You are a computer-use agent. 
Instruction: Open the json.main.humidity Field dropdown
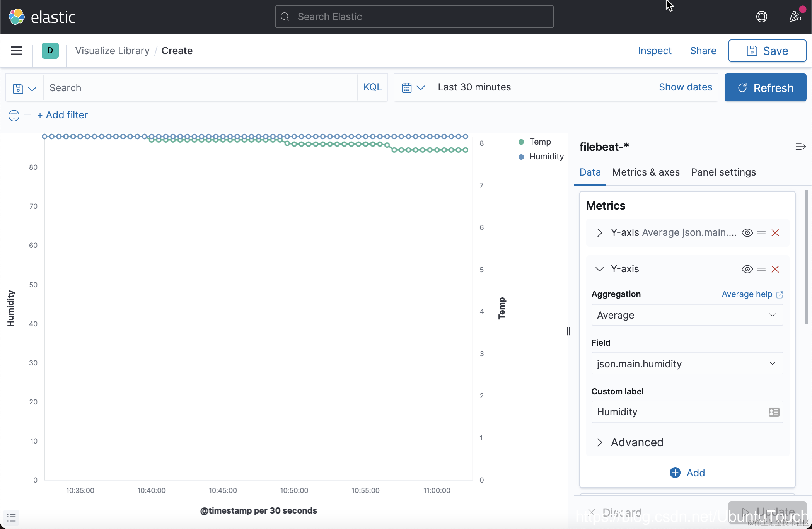[x=687, y=363]
